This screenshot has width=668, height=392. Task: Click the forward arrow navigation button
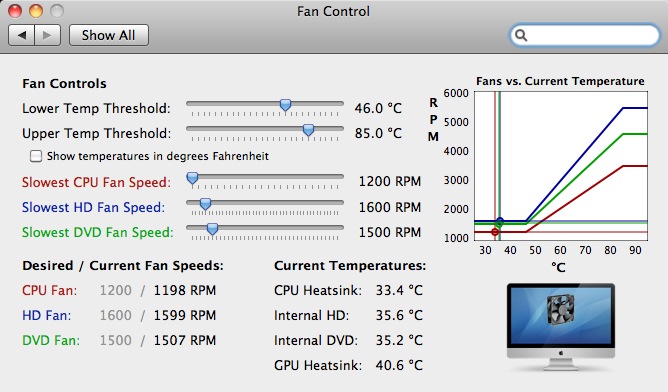[x=47, y=35]
